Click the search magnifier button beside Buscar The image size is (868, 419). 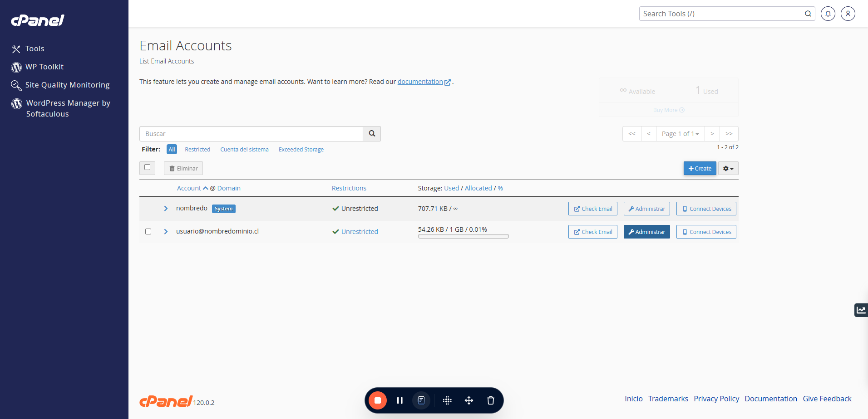point(372,134)
